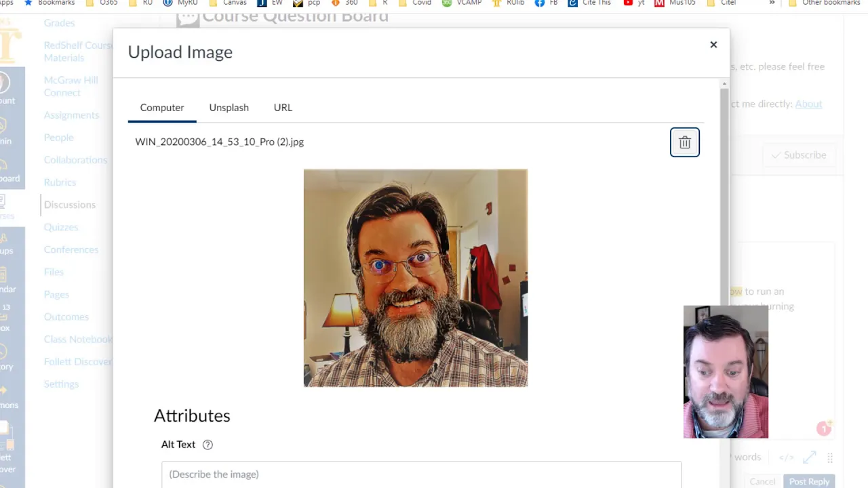
Task: Go to Conferences in course menu
Action: (71, 249)
